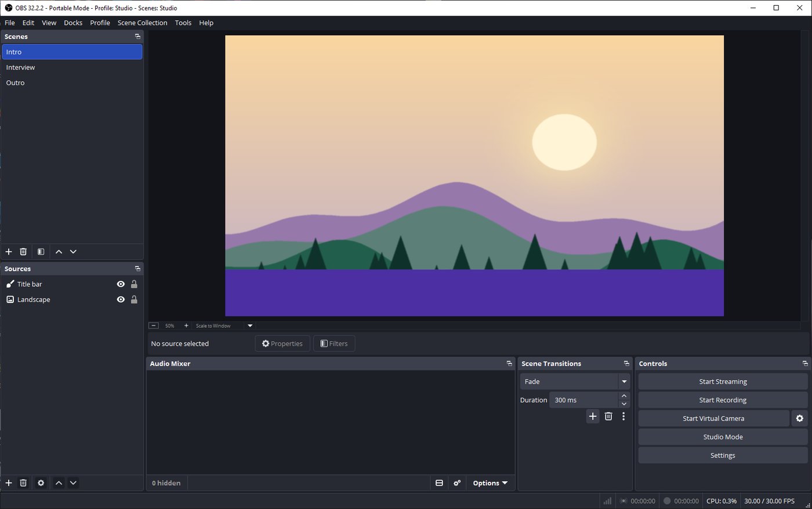Hide the Title bar source
Image resolution: width=812 pixels, height=509 pixels.
tap(121, 284)
